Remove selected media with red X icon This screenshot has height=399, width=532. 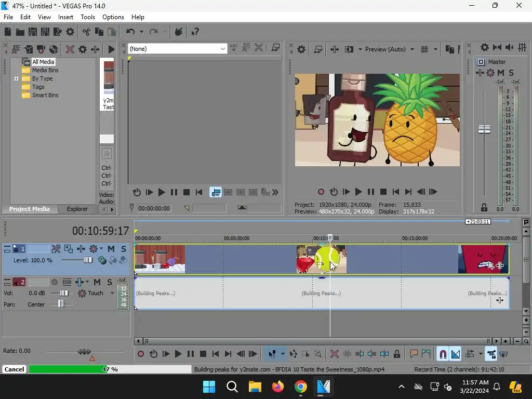[70, 49]
